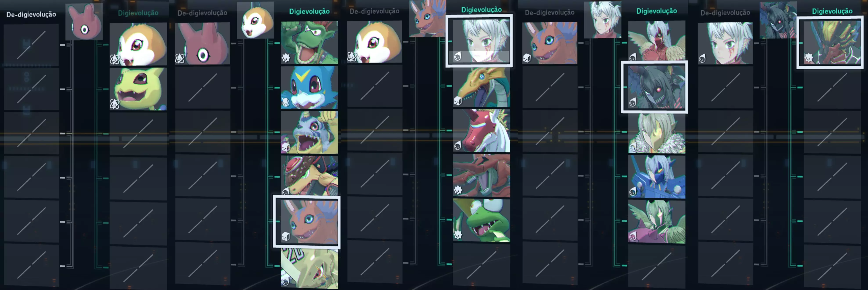Choose the grey wolf-pelt dinosaur evolution
The width and height of the screenshot is (868, 290).
[x=309, y=132]
